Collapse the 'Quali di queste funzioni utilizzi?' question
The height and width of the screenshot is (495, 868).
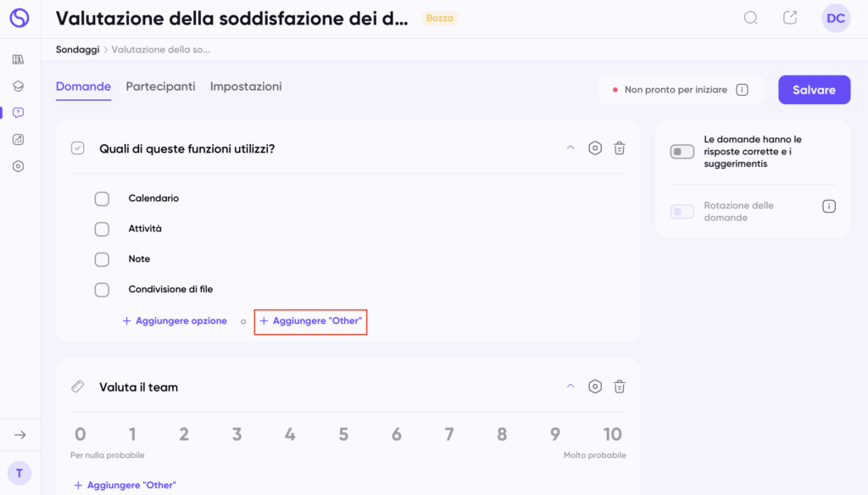pos(570,148)
